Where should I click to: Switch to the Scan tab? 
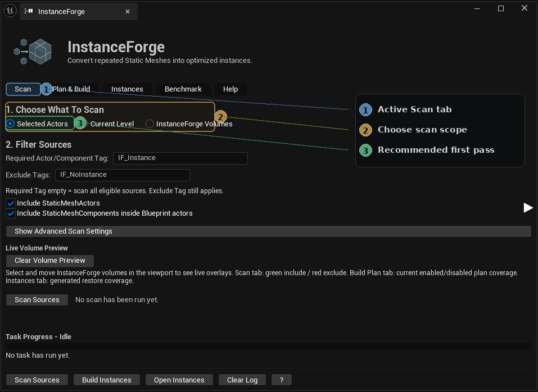[x=23, y=89]
